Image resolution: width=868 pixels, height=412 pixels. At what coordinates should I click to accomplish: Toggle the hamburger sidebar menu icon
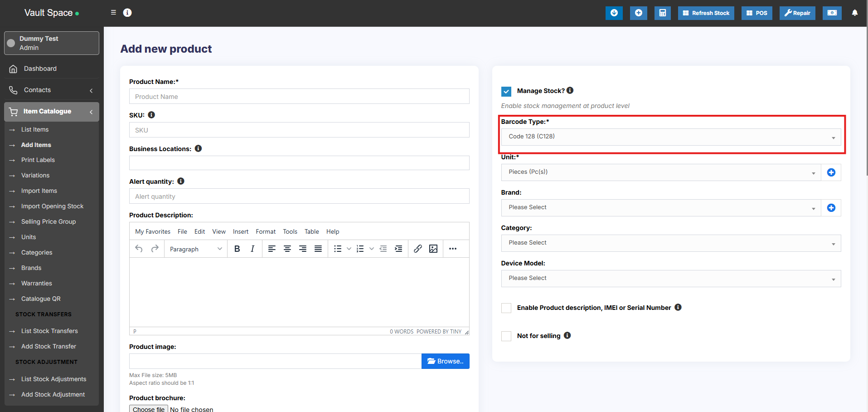click(113, 13)
